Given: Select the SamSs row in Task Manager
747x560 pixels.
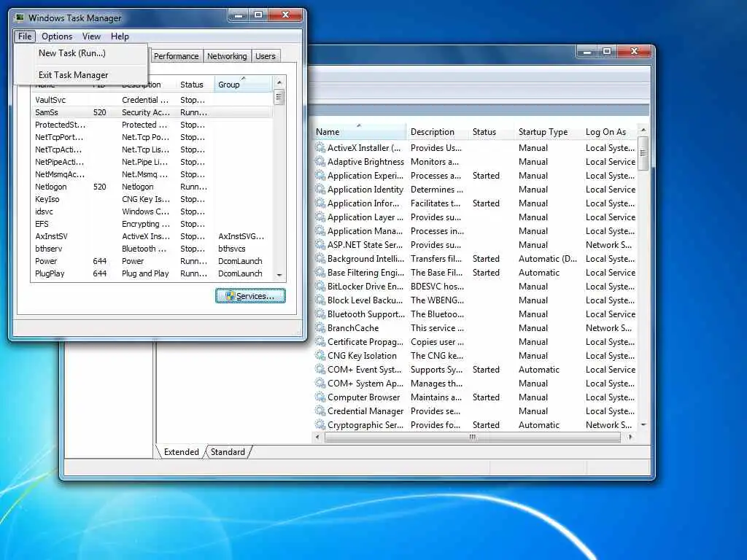Looking at the screenshot, I should (x=152, y=112).
